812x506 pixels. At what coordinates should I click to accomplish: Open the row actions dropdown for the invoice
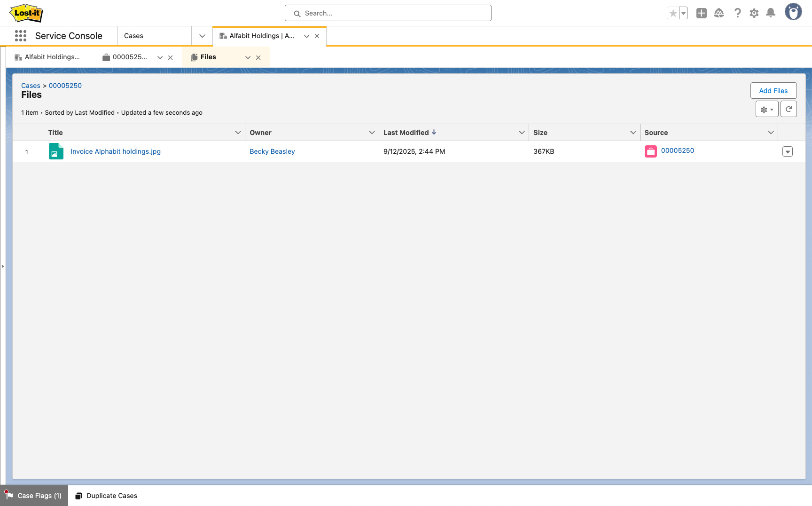coord(788,151)
